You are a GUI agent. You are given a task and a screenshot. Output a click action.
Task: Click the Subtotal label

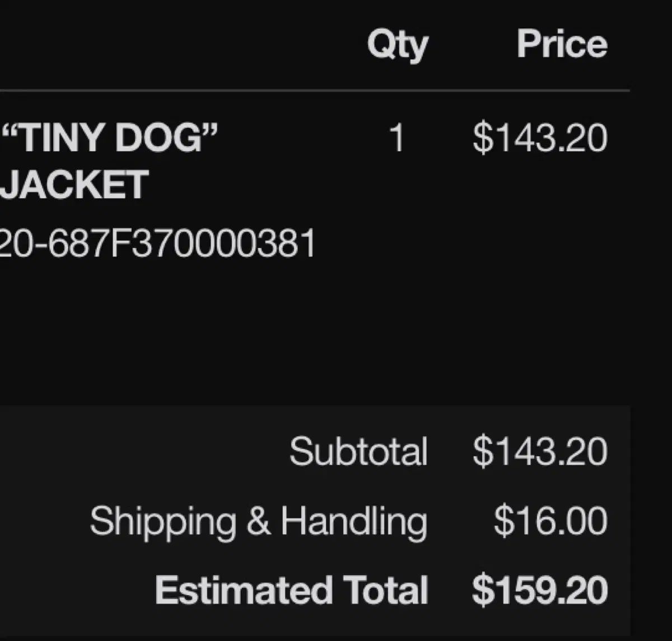(x=358, y=451)
